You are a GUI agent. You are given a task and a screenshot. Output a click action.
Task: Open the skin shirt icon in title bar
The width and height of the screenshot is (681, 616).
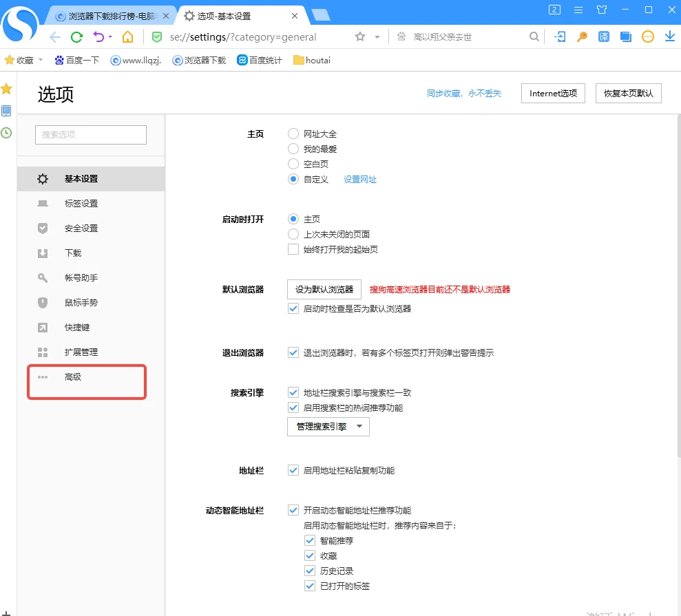(602, 10)
